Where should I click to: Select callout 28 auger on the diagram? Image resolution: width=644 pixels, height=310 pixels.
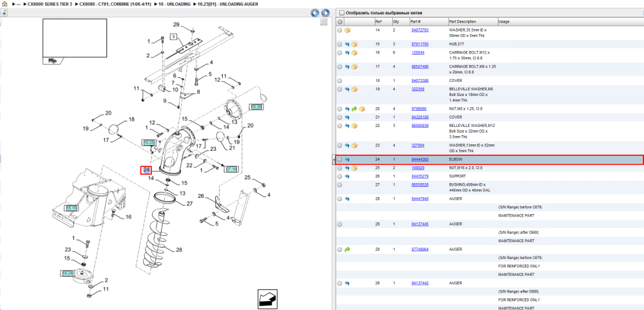point(178,250)
